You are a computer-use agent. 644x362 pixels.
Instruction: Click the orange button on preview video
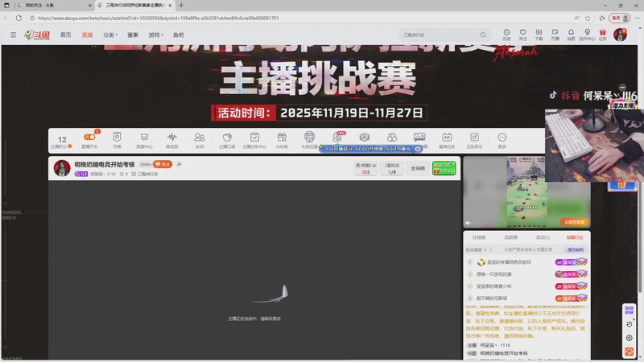click(x=574, y=222)
